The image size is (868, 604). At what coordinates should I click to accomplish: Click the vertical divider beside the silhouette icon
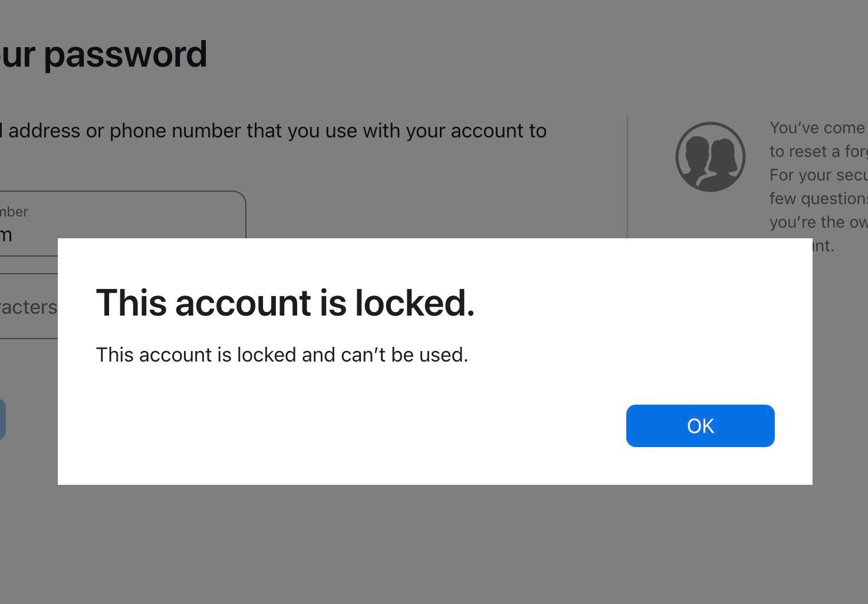point(627,177)
